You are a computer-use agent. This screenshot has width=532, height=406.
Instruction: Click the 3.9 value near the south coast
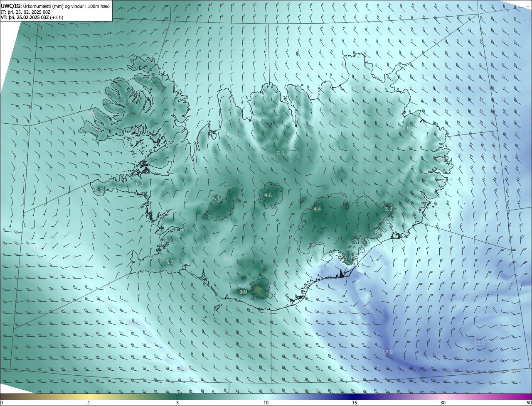(243, 292)
